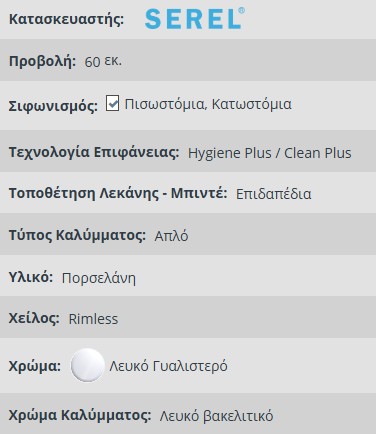
Task: Click the 60 εκ. projection value
Action: [103, 61]
